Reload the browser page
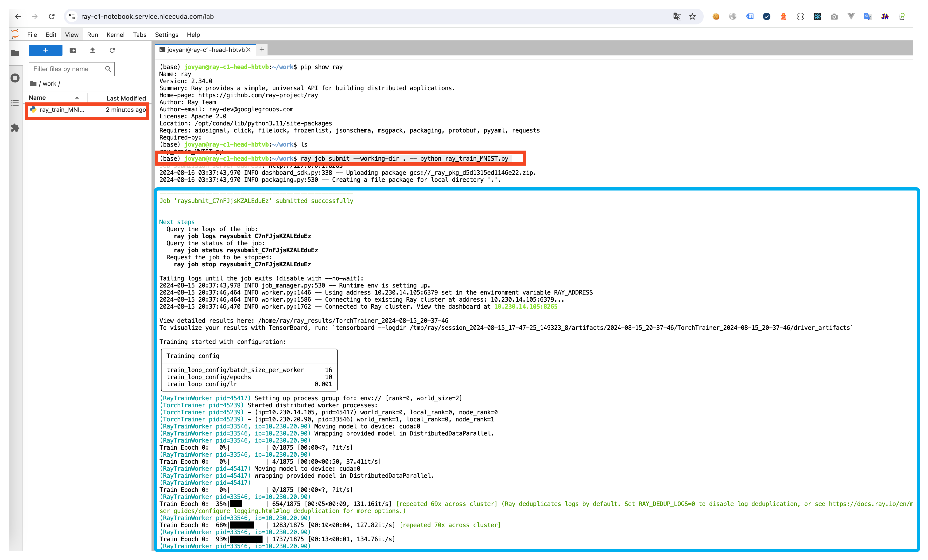The image size is (928, 560). coord(52,17)
